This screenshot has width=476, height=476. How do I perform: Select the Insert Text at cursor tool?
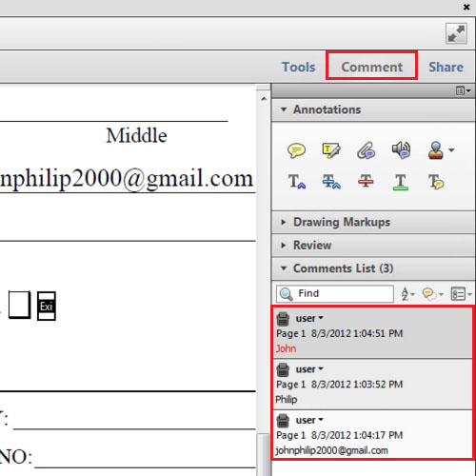[297, 182]
